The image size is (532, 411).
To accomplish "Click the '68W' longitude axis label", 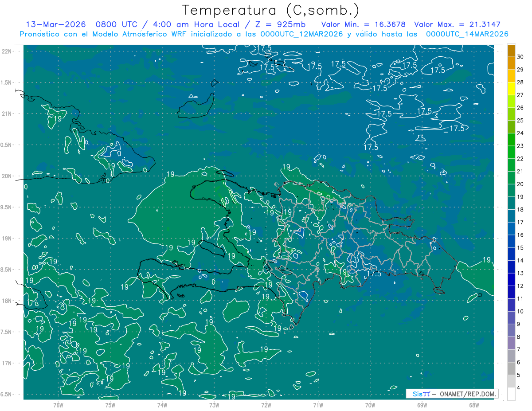I will click(474, 404).
